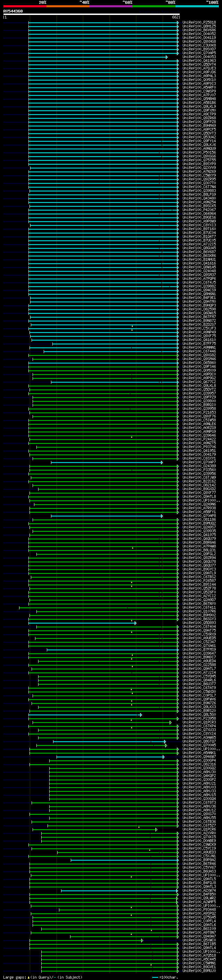Open entry UniRef100_A9PAL3

click(199, 76)
